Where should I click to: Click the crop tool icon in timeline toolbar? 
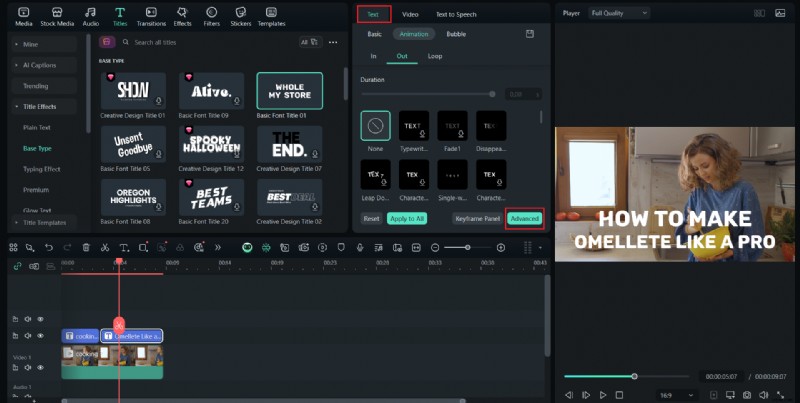tap(143, 247)
